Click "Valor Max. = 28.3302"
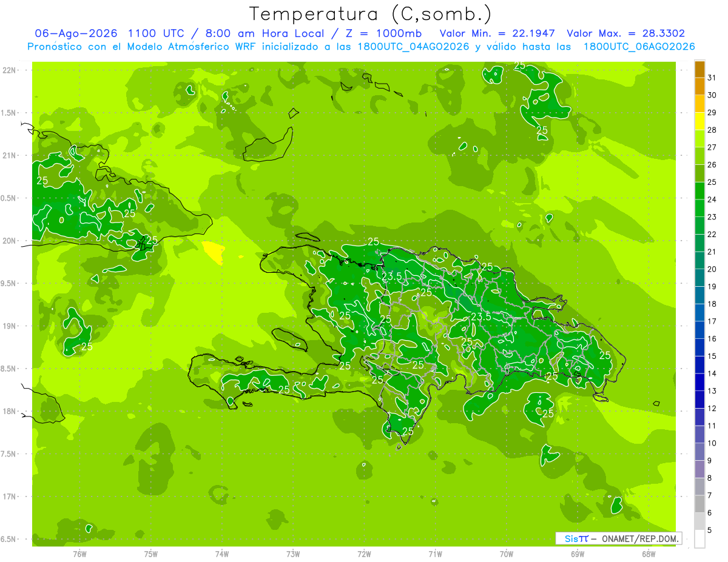The width and height of the screenshot is (728, 562). (x=625, y=33)
